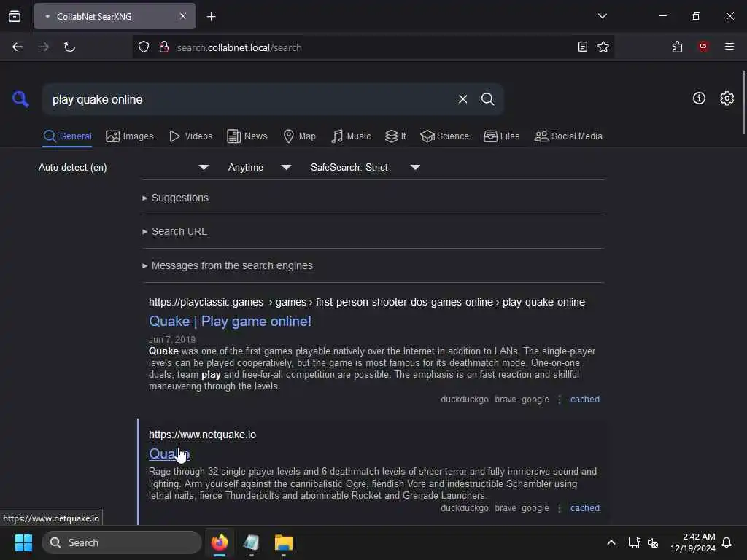Open SearXNG preferences gear icon
Viewport: 747px width, 560px height.
coord(727,98)
